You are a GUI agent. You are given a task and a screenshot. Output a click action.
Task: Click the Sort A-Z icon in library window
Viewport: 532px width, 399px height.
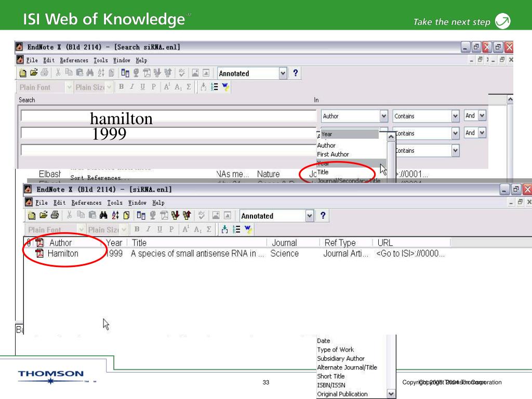115,216
